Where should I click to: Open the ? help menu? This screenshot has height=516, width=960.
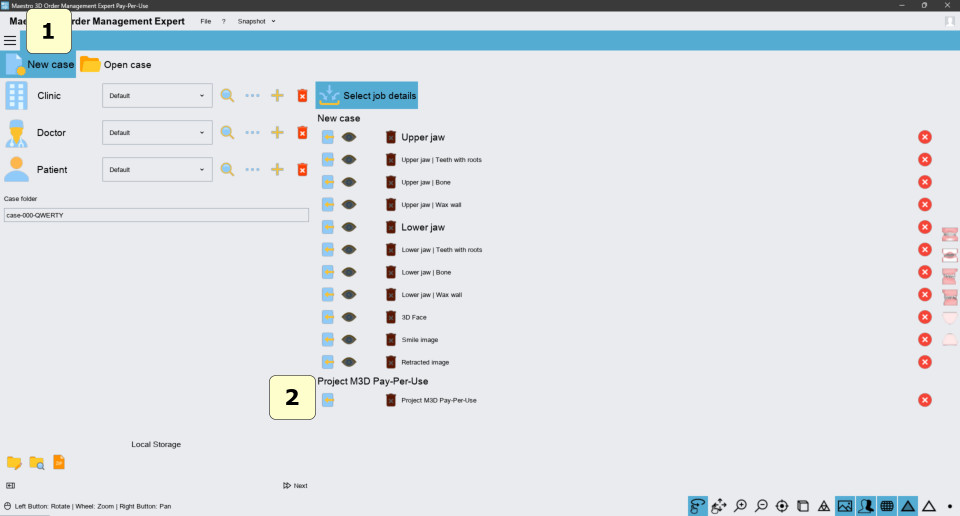click(x=223, y=21)
